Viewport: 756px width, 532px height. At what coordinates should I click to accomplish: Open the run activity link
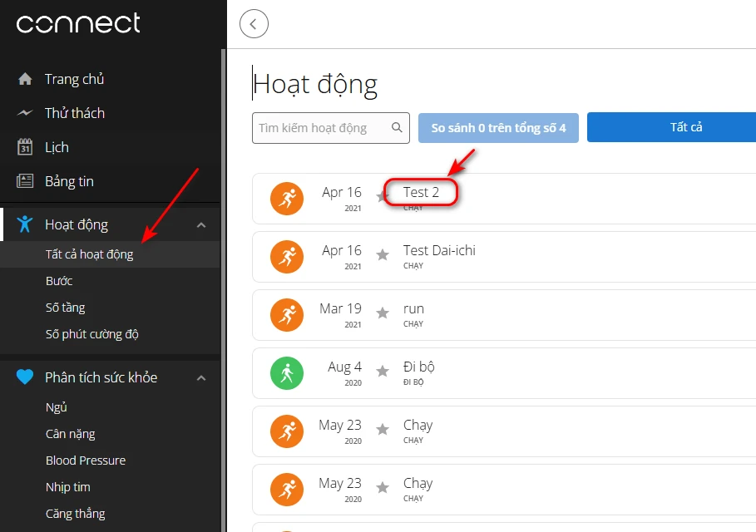(413, 309)
